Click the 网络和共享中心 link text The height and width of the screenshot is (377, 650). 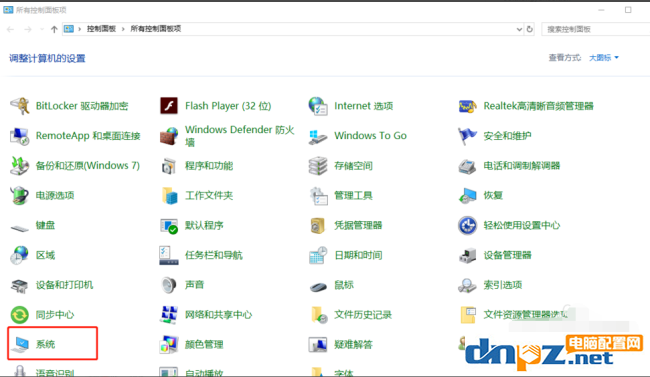coord(218,315)
